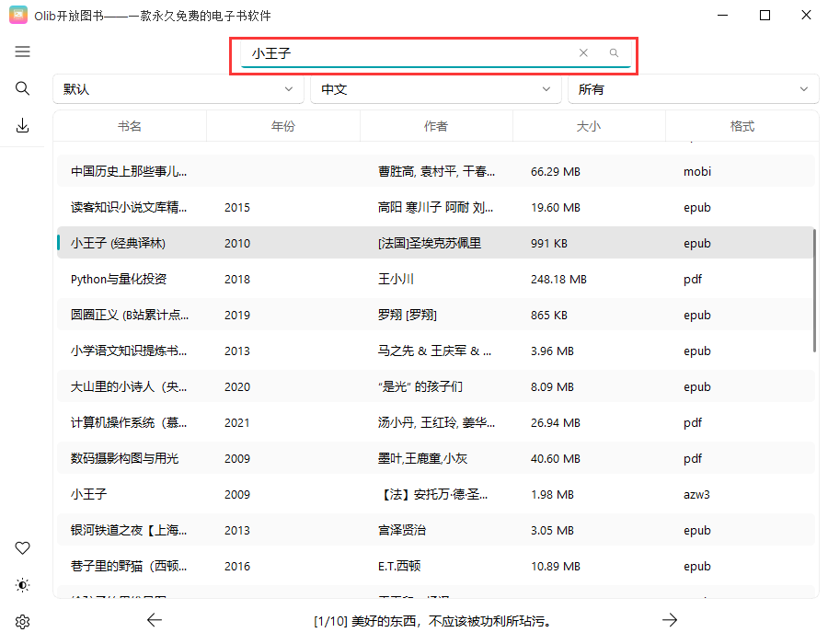This screenshot has height=644, width=828.
Task: Open favorites via the heart icon
Action: pos(22,547)
